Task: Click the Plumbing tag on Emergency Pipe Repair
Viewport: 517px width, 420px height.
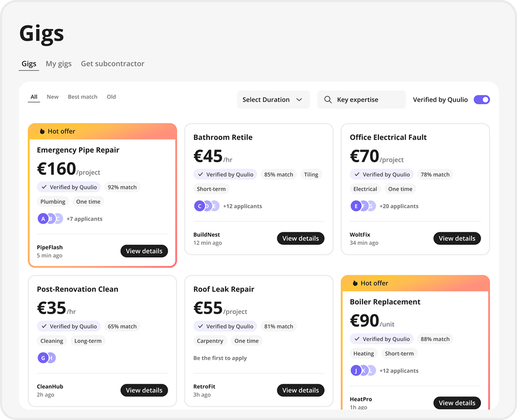Action: (53, 202)
